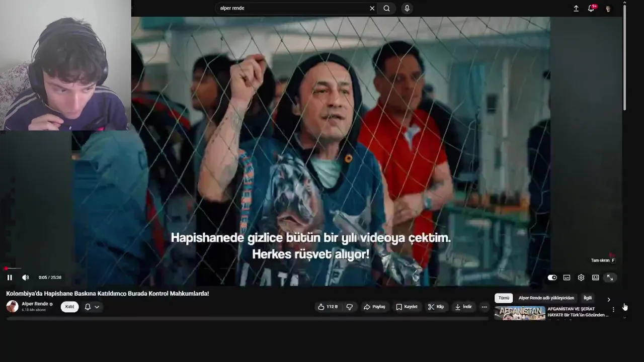Open notification preferences bell dropdown
Viewport: 644px width, 362px height.
(x=92, y=307)
